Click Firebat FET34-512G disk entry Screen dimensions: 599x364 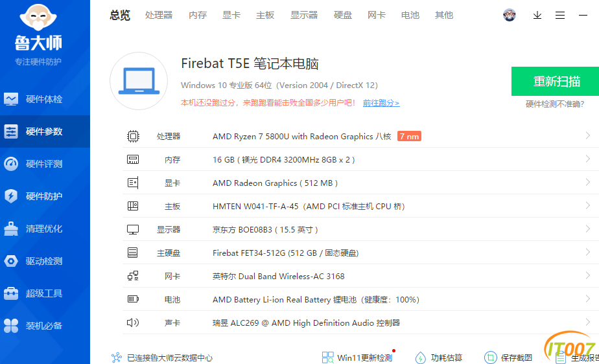[x=285, y=253]
